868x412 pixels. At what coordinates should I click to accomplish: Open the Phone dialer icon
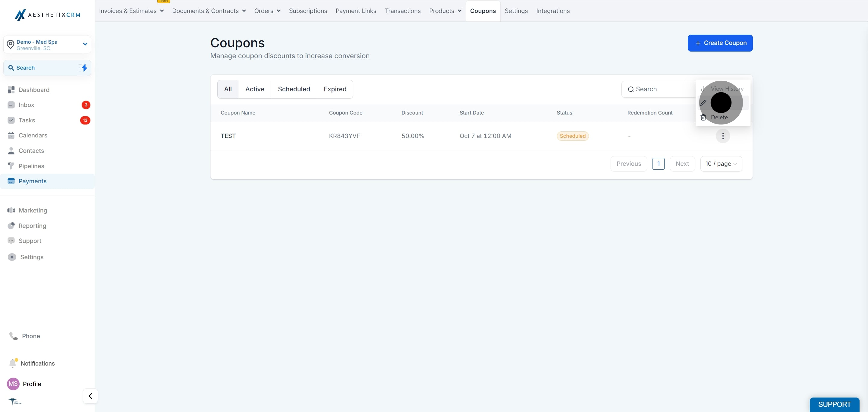[x=13, y=336]
